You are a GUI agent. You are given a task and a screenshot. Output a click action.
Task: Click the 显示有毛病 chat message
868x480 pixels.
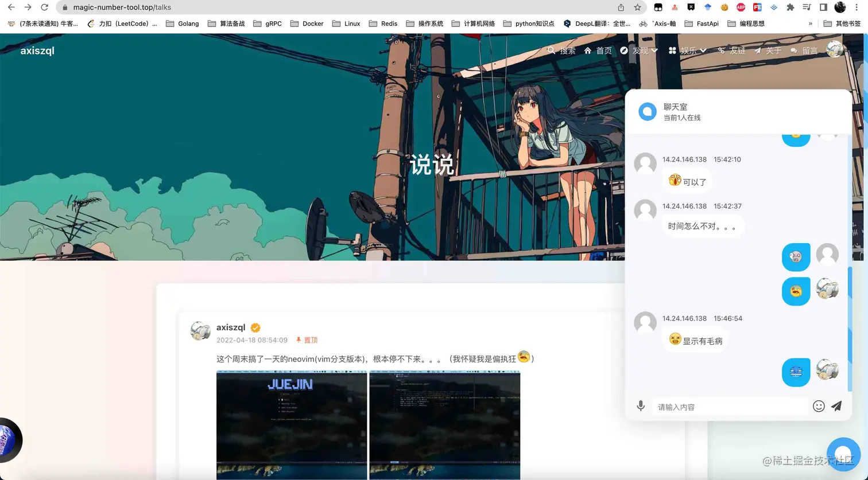click(x=695, y=340)
